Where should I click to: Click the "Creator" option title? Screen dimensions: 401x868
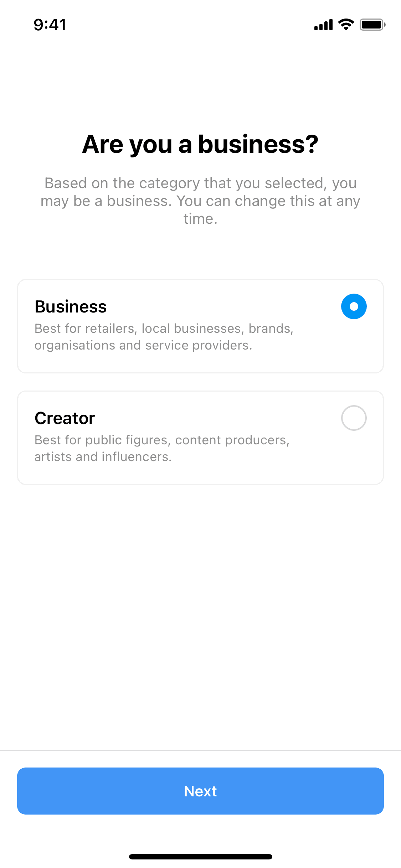point(65,418)
